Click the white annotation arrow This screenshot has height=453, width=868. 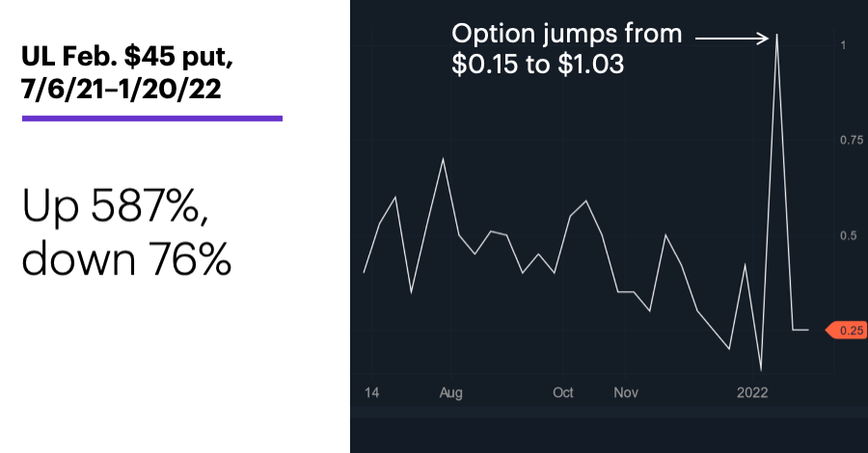click(x=732, y=39)
